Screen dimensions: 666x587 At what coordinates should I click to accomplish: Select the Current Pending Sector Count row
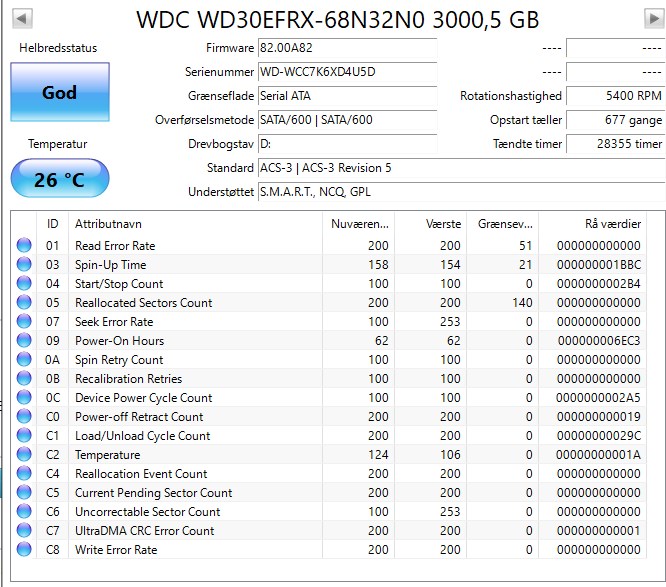click(x=328, y=492)
